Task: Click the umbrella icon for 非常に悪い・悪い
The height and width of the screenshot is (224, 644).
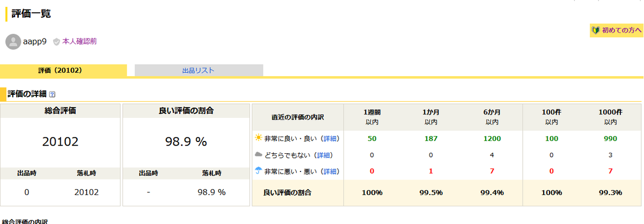Action: pyautogui.click(x=259, y=171)
